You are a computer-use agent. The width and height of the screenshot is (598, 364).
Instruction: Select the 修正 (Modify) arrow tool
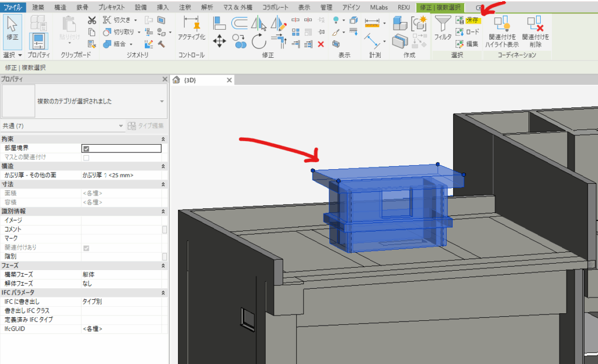pos(12,29)
